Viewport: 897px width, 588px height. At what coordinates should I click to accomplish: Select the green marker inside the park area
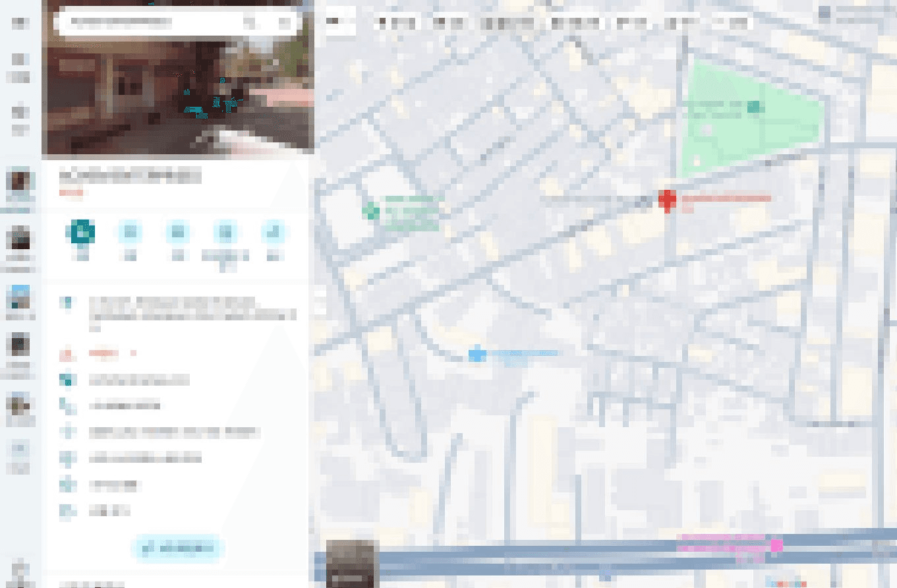(x=754, y=106)
